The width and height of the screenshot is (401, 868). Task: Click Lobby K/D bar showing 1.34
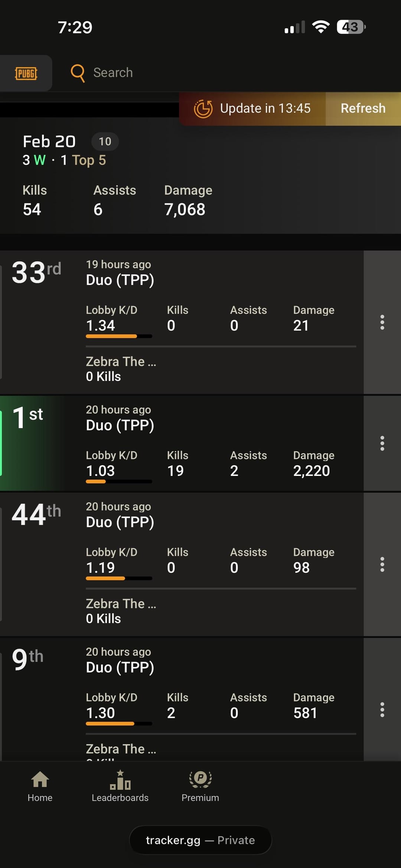tap(119, 336)
